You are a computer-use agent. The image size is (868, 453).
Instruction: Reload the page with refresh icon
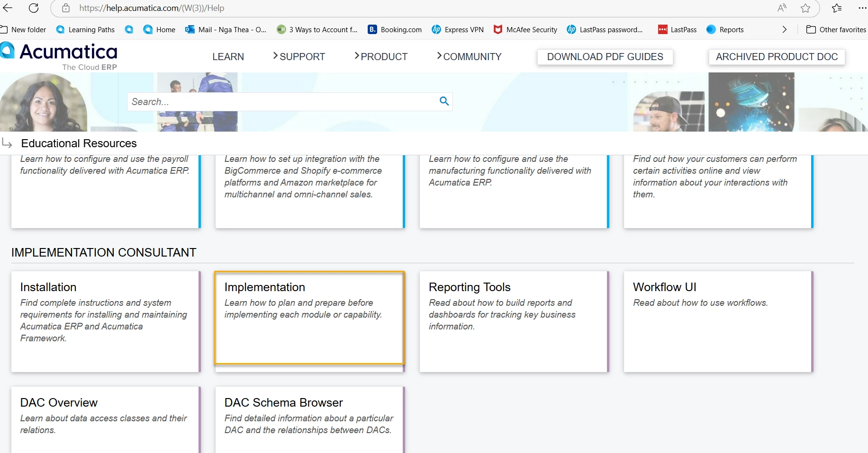(x=34, y=8)
